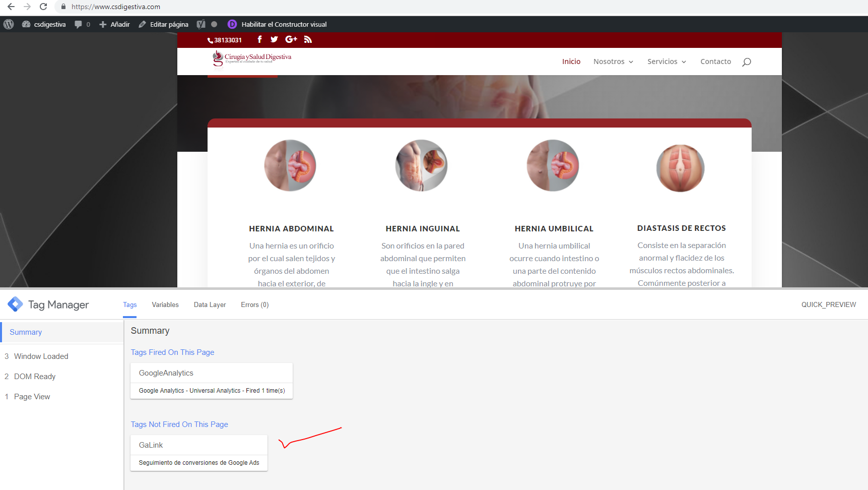Select the Errors (0) tab
The width and height of the screenshot is (868, 490).
pyautogui.click(x=254, y=304)
